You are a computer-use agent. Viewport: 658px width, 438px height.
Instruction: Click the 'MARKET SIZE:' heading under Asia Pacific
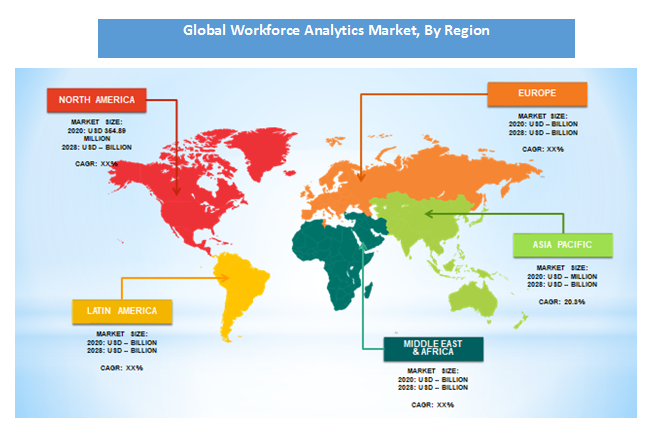pos(562,268)
